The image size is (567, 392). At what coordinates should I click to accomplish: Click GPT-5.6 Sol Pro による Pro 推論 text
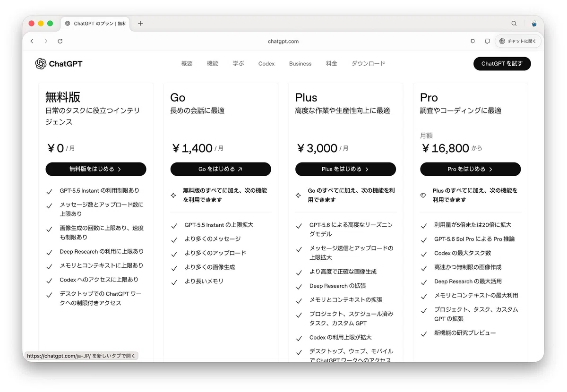(x=474, y=239)
